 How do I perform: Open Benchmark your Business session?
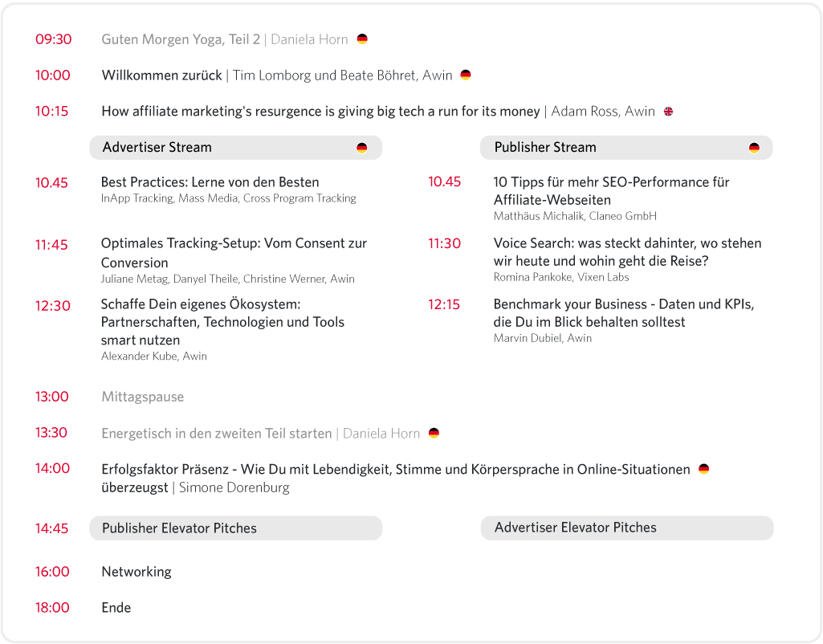pos(623,313)
